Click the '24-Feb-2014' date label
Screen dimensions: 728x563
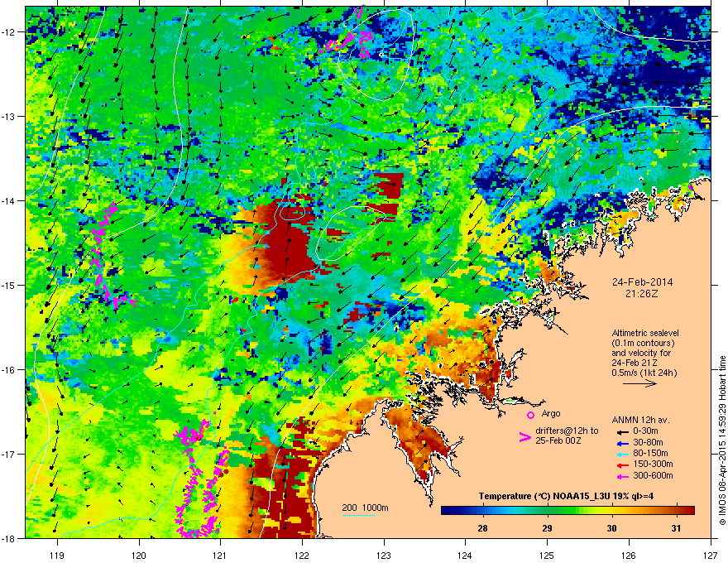click(642, 282)
